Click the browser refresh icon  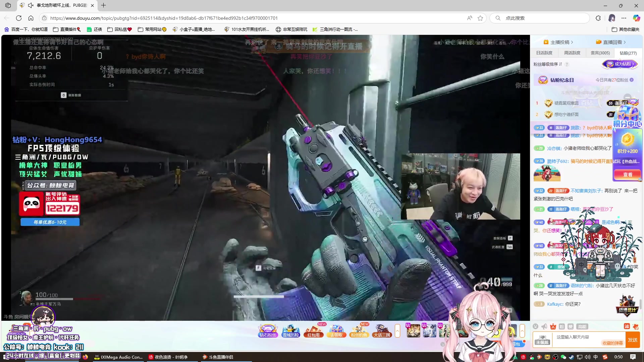click(x=19, y=18)
